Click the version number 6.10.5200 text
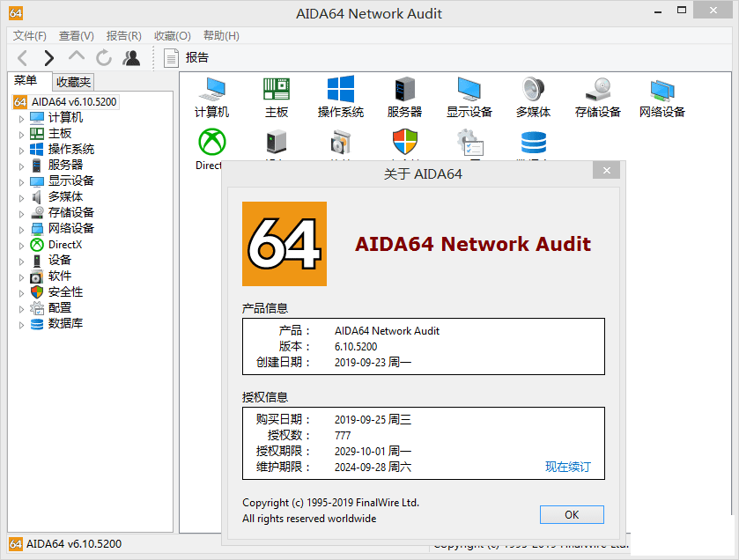 [x=356, y=347]
